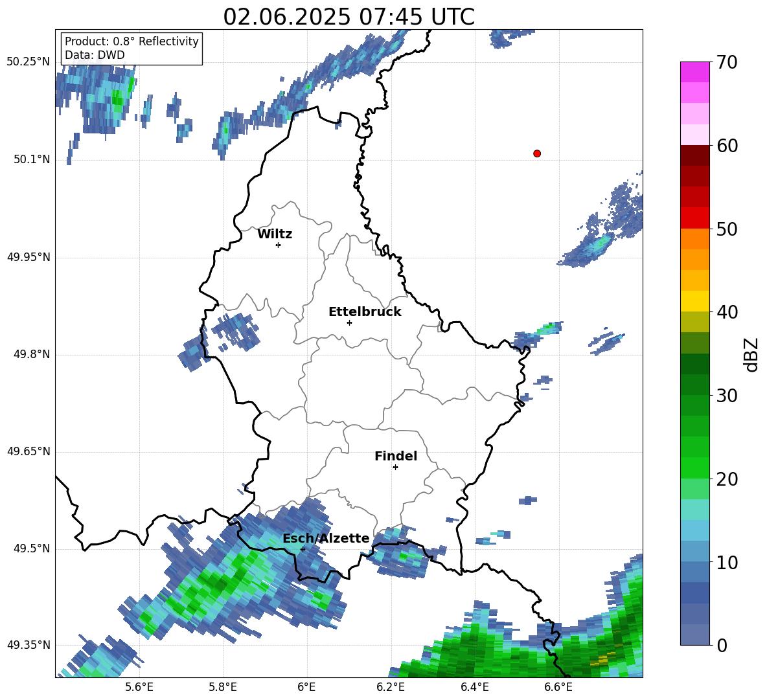Click the yellow colorbar segment near 40
Image resolution: width=767 pixels, height=700 pixels.
pyautogui.click(x=694, y=301)
